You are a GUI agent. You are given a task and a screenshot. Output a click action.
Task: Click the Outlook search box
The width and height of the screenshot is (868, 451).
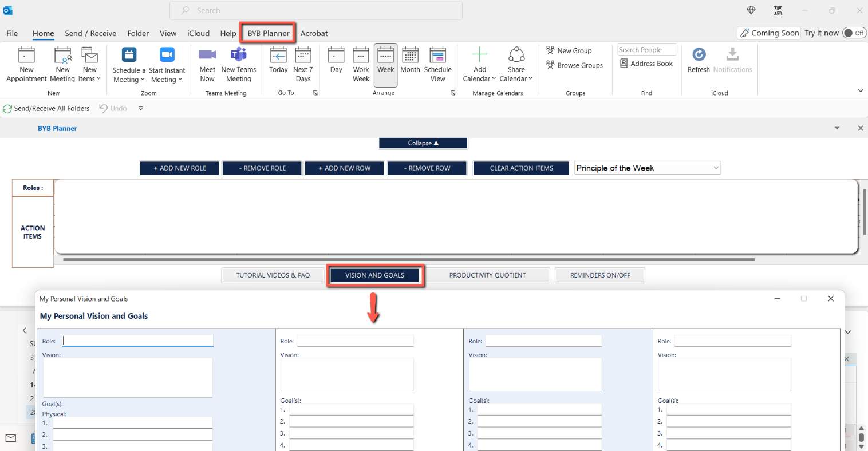316,10
